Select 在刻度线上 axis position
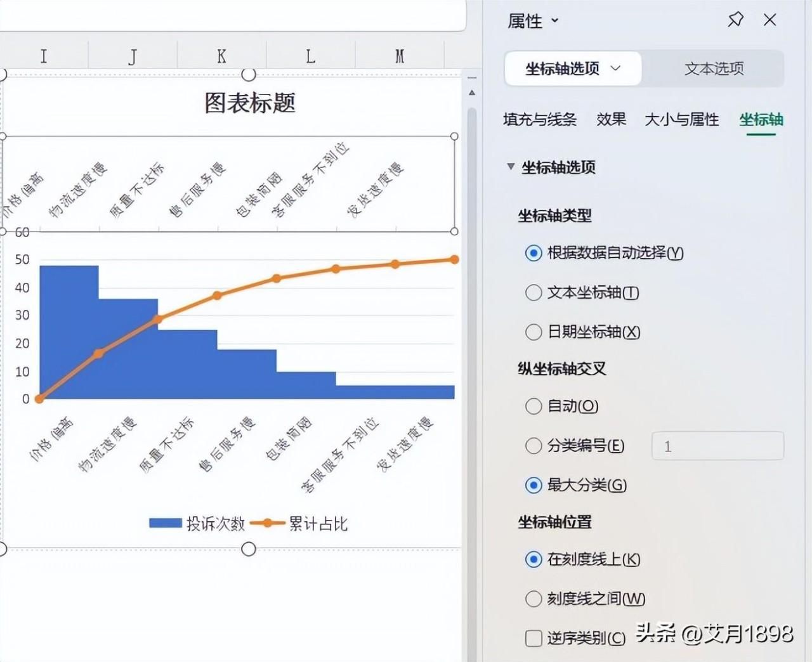Viewport: 812px width, 662px height. (x=534, y=559)
